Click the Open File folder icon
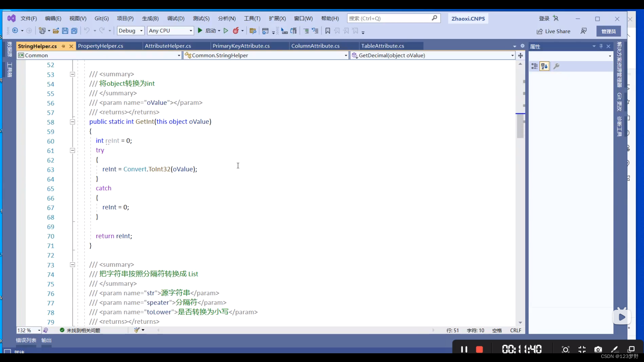This screenshot has height=362, width=644. [56, 31]
